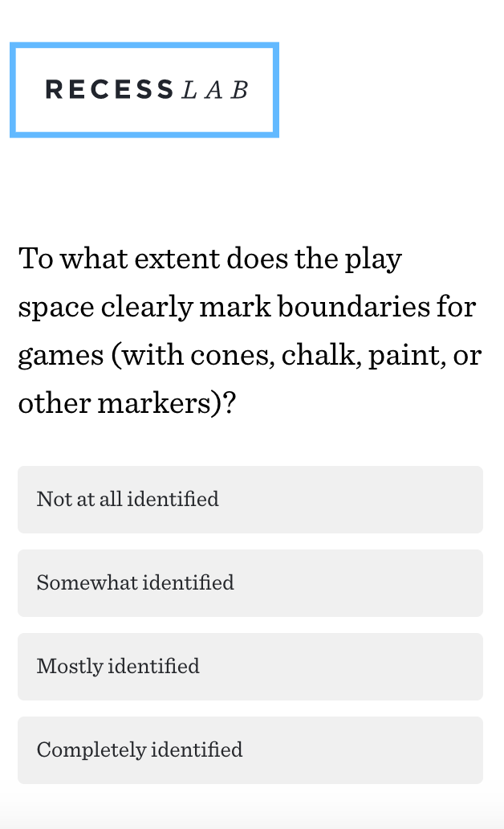Click the question text about play space boundaries

[x=250, y=330]
